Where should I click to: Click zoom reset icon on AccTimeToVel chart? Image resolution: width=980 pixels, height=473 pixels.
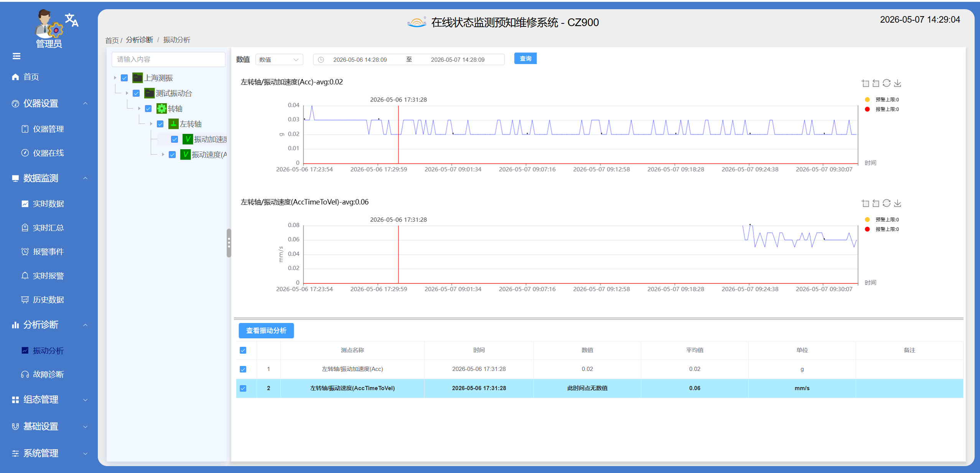click(876, 203)
